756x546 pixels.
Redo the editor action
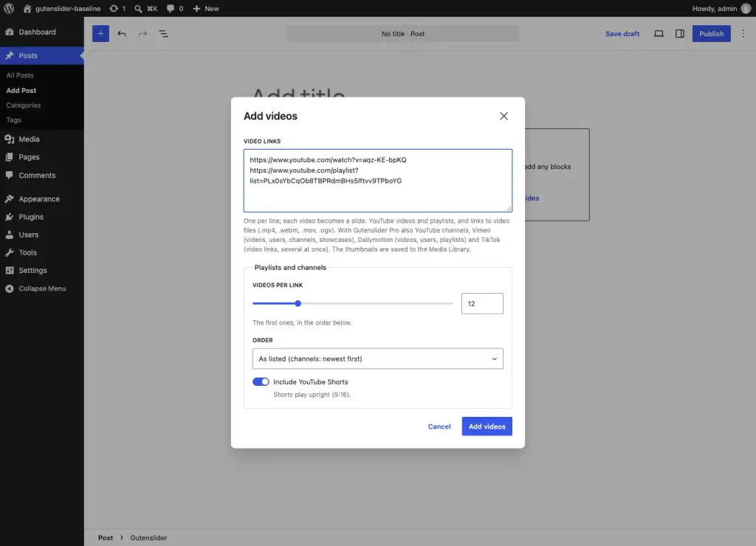pos(142,33)
